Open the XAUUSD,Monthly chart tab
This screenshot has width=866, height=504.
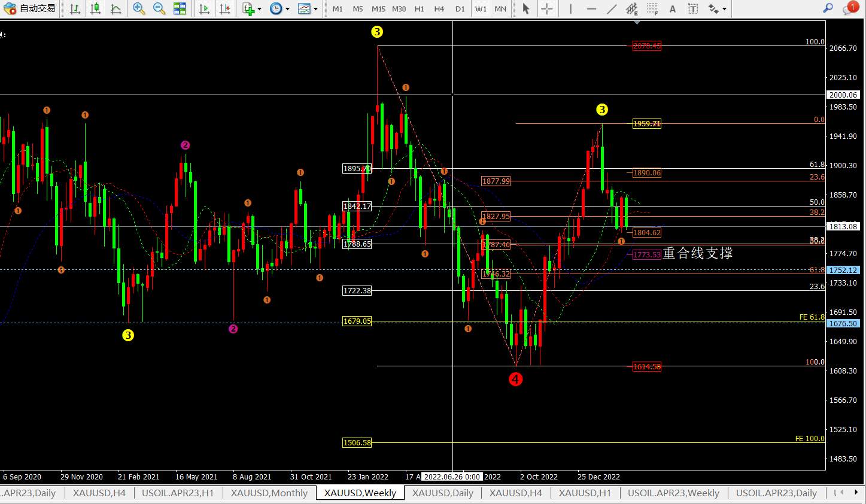269,493
